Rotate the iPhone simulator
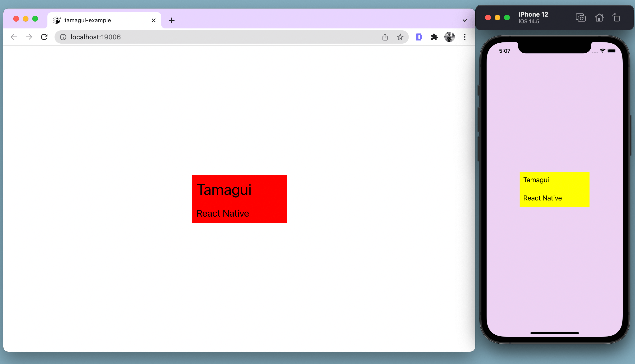The width and height of the screenshot is (635, 364). 616,18
